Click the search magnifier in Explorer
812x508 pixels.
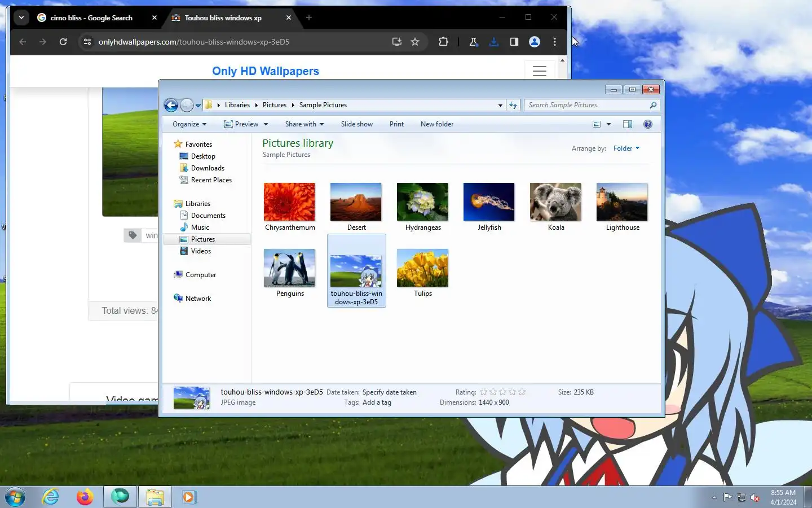point(653,105)
